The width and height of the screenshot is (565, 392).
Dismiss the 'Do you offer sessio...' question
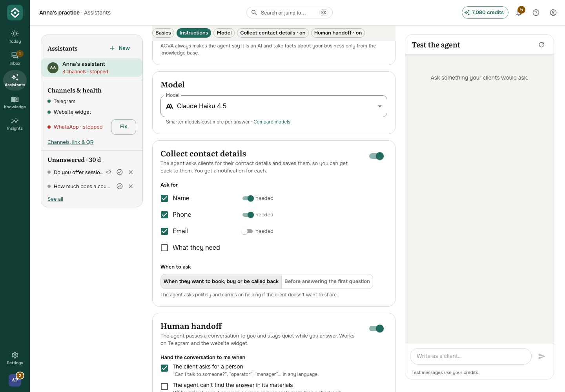click(131, 172)
